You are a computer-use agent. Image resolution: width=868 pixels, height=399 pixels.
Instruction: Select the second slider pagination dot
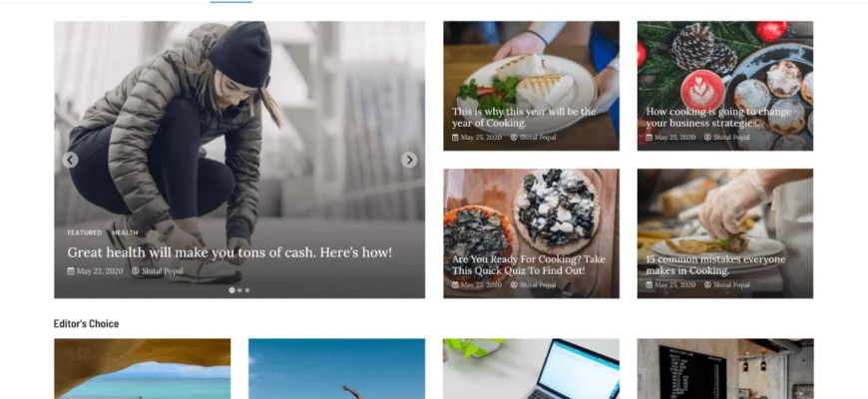pos(239,290)
